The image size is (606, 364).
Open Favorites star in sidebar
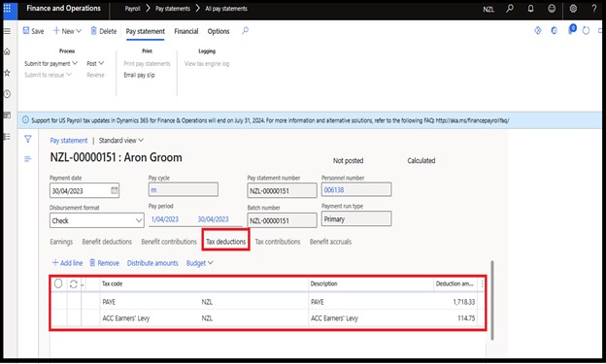(x=7, y=73)
